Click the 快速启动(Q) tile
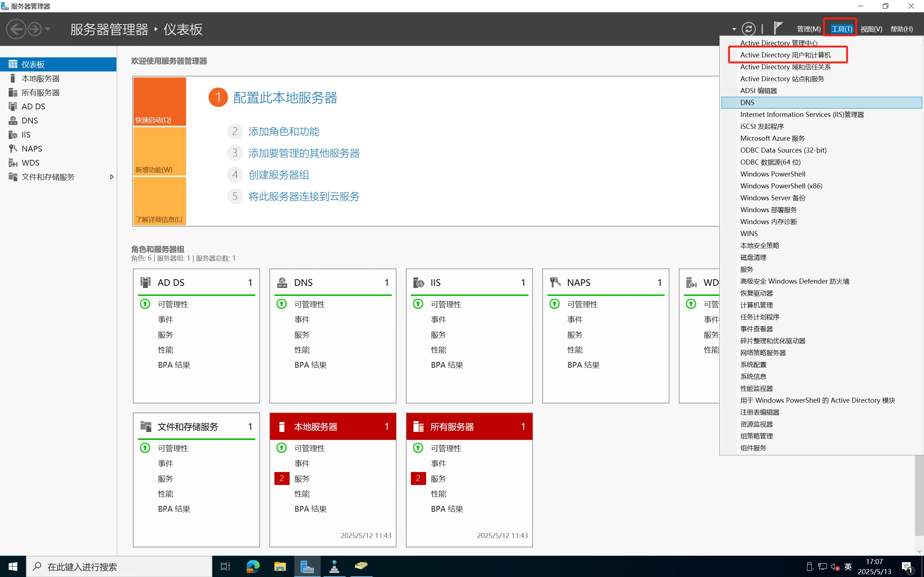Viewport: 924px width, 577px height. point(160,101)
